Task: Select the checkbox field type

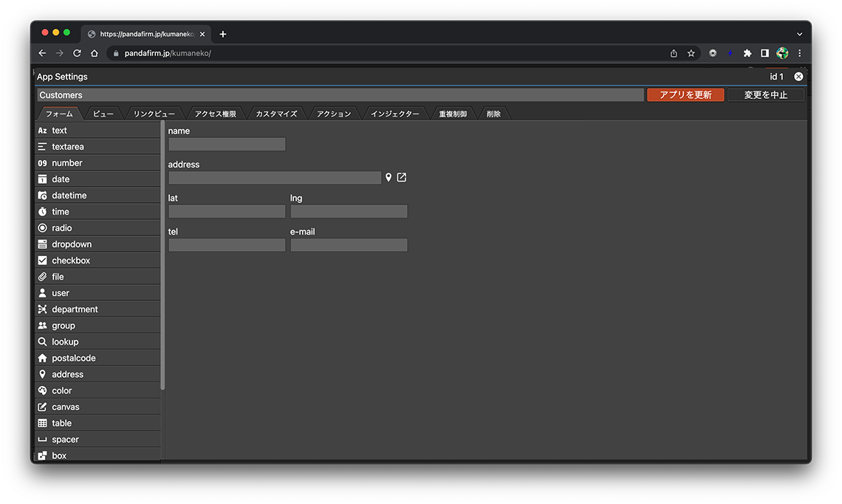Action: click(43, 260)
